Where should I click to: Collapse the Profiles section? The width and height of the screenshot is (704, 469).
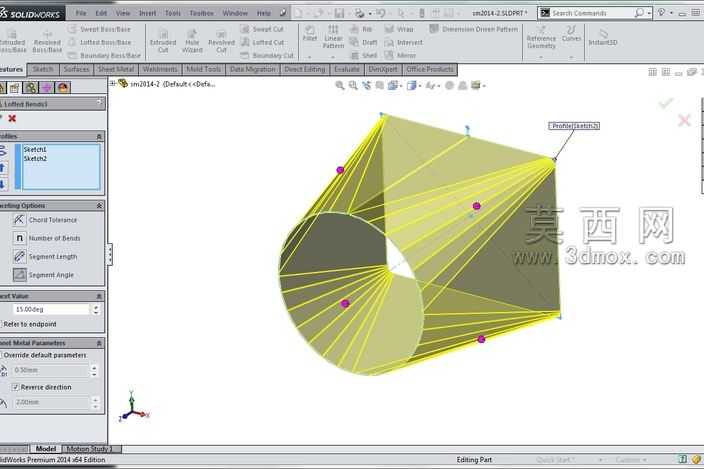(x=99, y=136)
